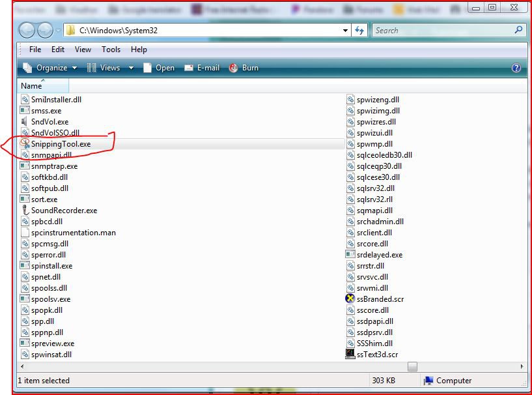
Task: Click the smss.exe file icon
Action: [x=25, y=110]
